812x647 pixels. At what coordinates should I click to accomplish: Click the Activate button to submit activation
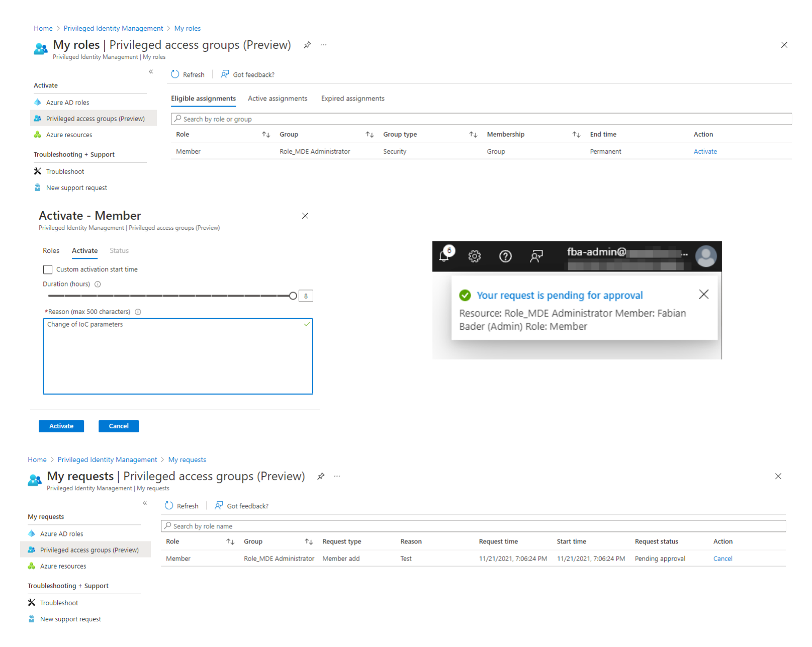(61, 426)
